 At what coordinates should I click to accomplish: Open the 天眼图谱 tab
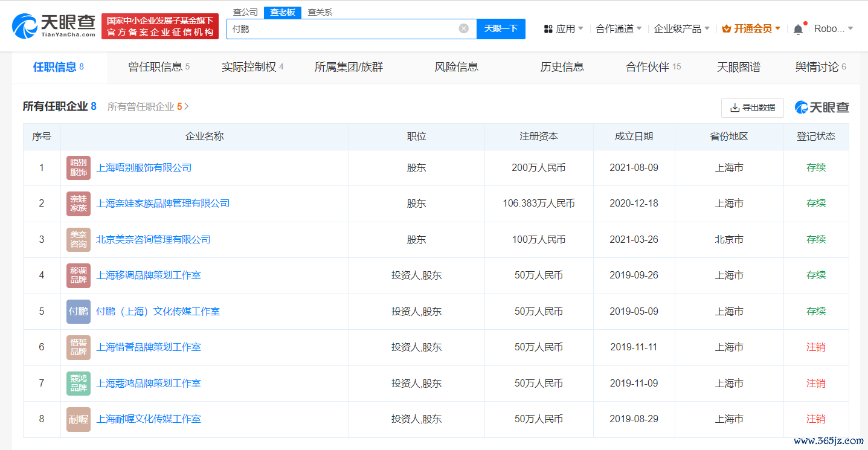[x=739, y=67]
